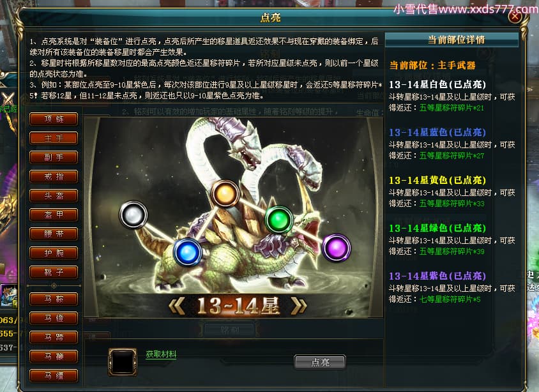Go to next star tier arrow

point(299,306)
